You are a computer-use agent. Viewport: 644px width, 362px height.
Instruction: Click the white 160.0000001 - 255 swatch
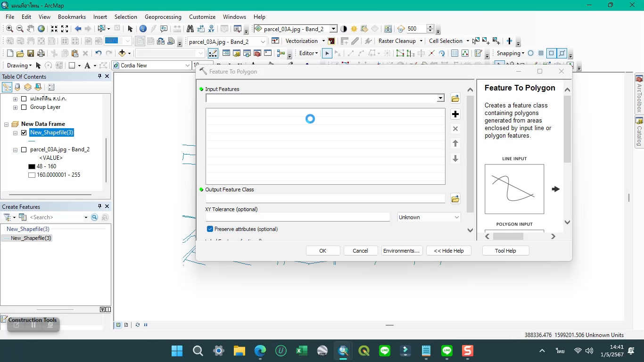coord(32,175)
